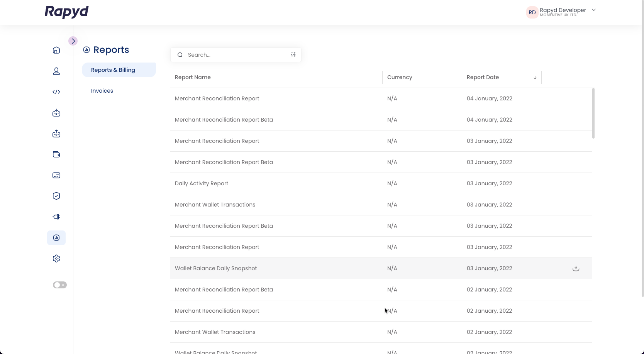
Task: Open the Wallets icon in the sidebar
Action: [x=56, y=154]
